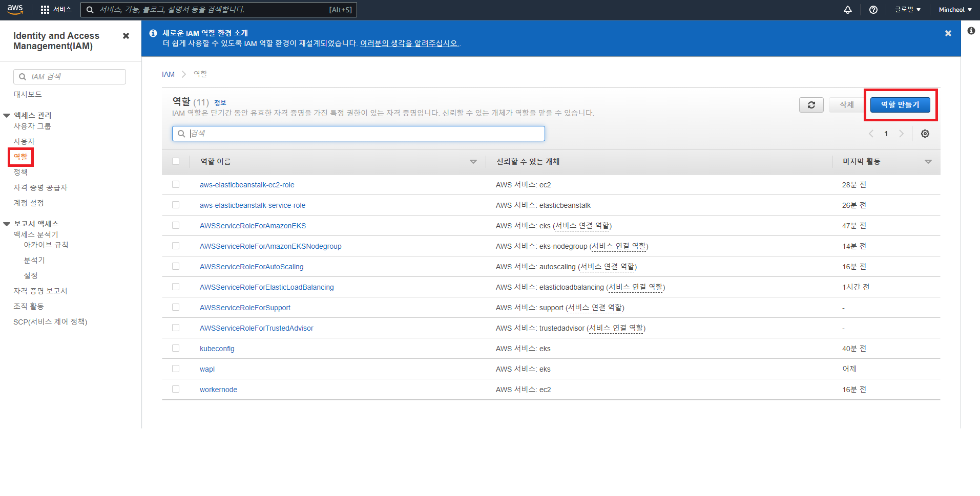Open 분석기 under 액세스 분석기
The height and width of the screenshot is (496, 980).
click(x=34, y=260)
